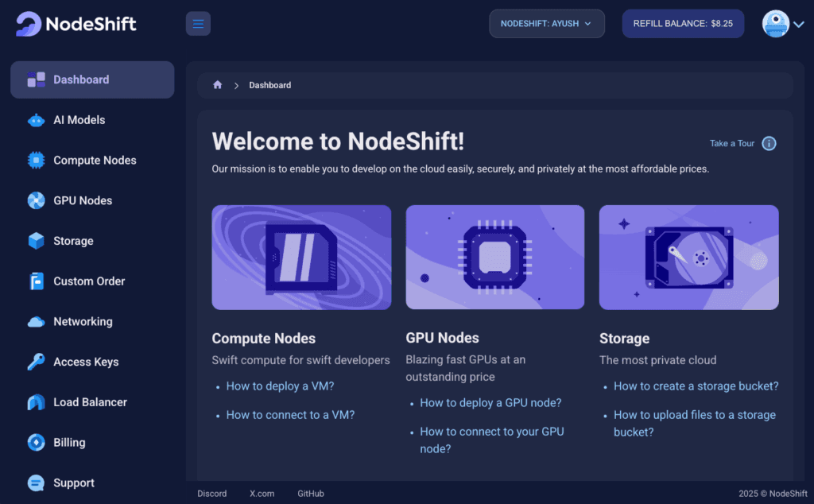Click the Load Balancer icon
This screenshot has width=814, height=504.
(x=36, y=402)
